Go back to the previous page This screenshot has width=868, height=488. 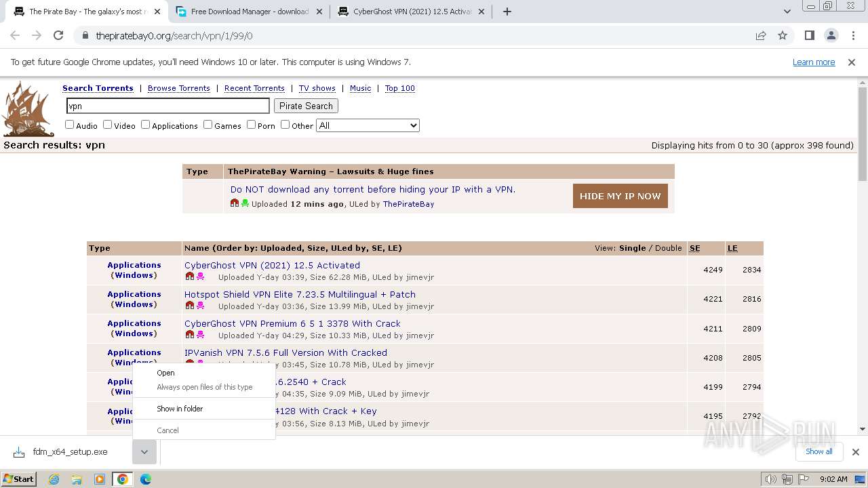point(15,35)
